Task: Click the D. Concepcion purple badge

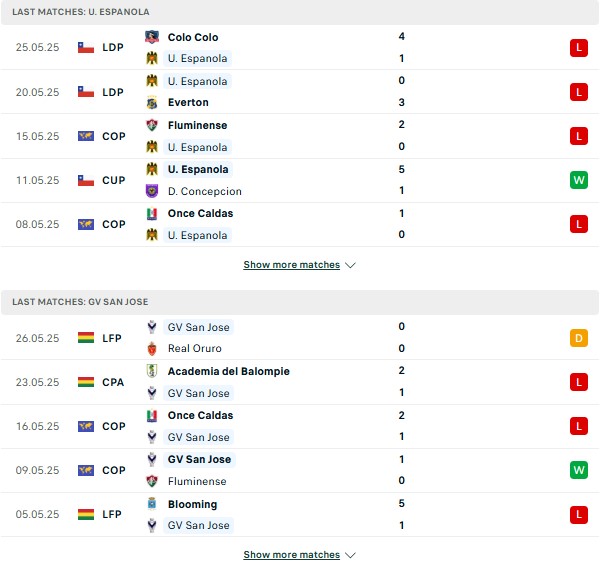Action: pyautogui.click(x=152, y=191)
